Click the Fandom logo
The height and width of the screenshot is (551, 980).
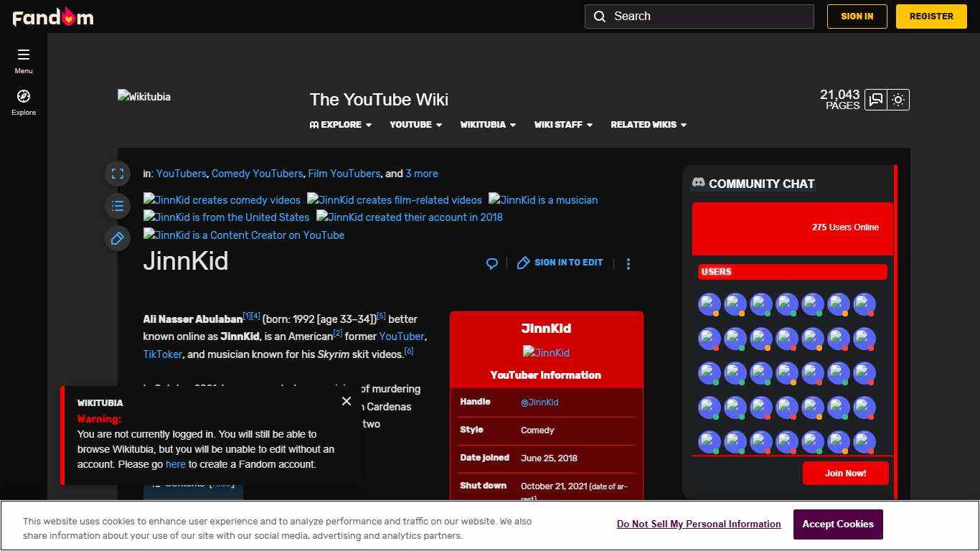[53, 17]
